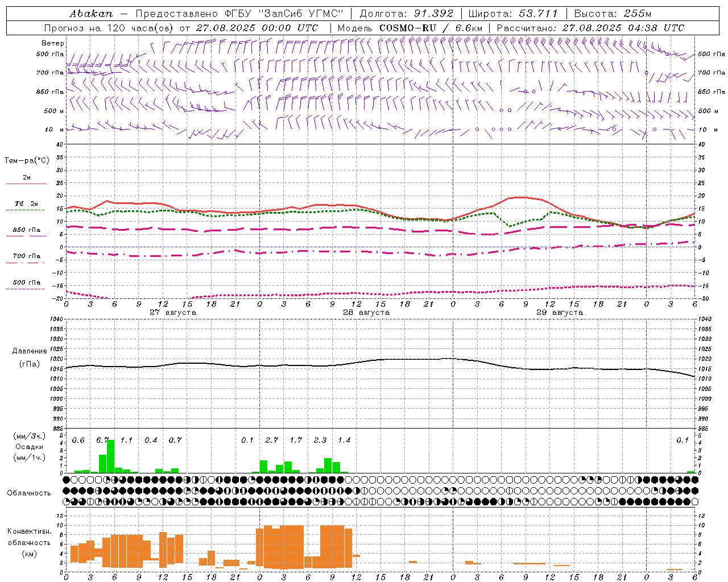
Task: Click the "Тем-ра(°C)" panel label
Action: 27,161
